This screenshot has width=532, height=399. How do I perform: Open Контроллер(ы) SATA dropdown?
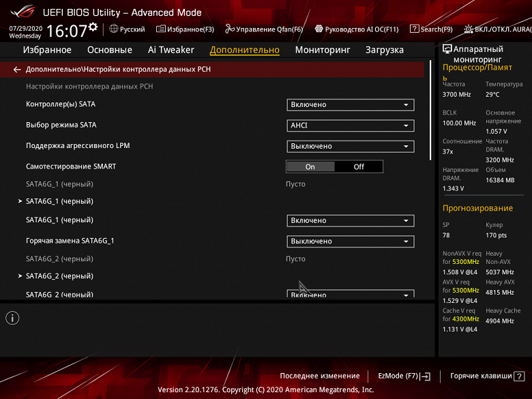(350, 105)
